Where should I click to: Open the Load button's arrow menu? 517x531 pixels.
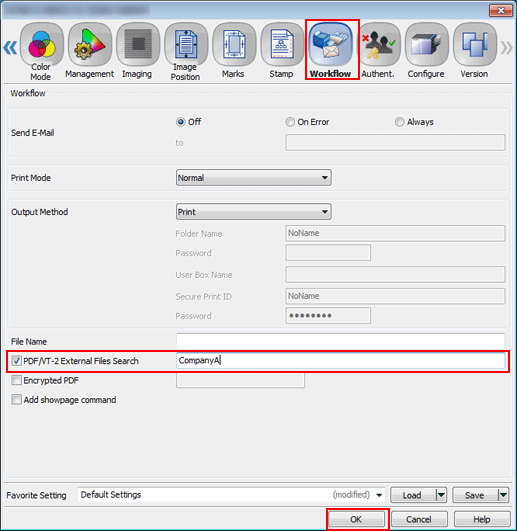pyautogui.click(x=440, y=495)
